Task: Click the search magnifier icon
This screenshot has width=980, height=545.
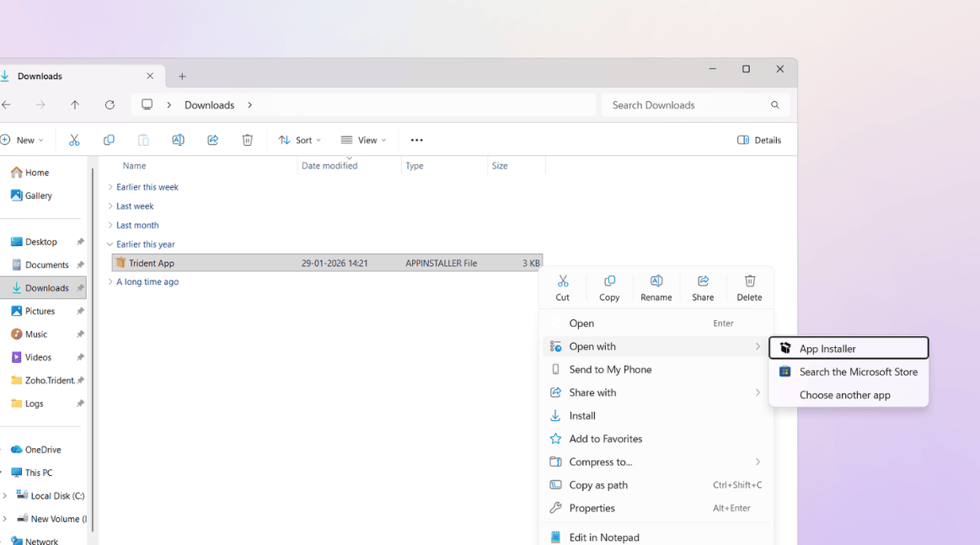Action: point(775,105)
